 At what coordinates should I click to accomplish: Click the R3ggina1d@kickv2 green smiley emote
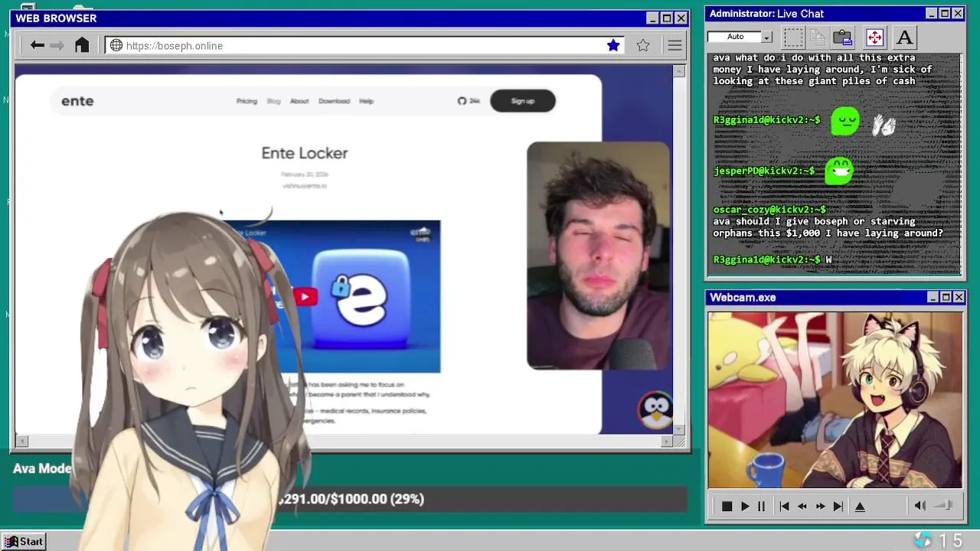845,121
